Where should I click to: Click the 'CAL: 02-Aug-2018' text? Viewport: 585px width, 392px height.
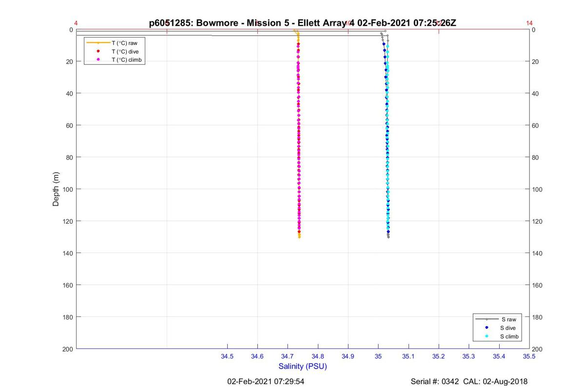pyautogui.click(x=496, y=381)
